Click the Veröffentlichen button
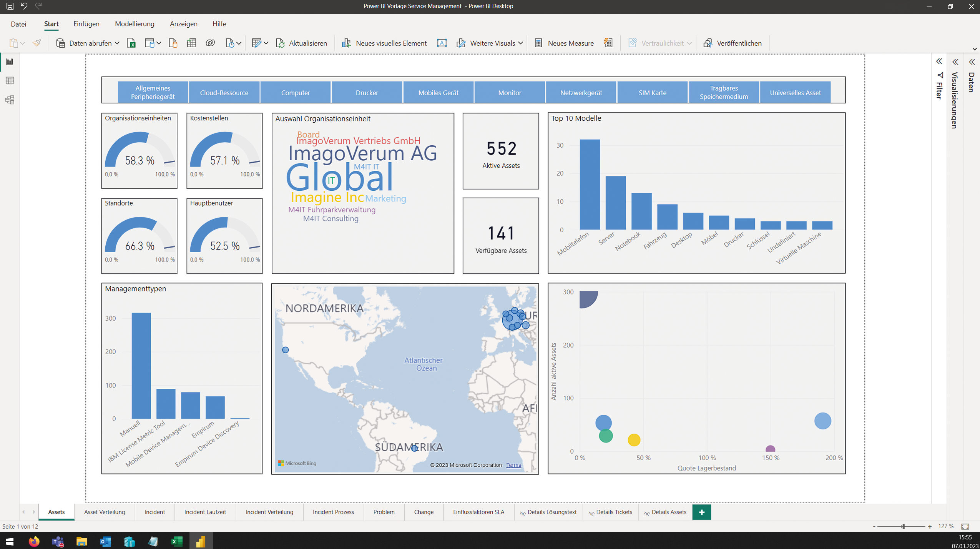Viewport: 980px width, 549px height. point(733,43)
